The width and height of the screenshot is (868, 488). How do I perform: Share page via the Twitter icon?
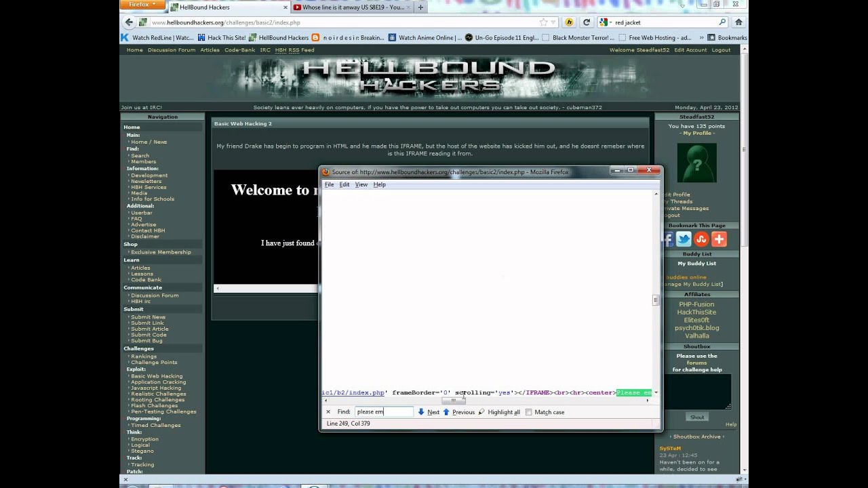click(x=684, y=239)
